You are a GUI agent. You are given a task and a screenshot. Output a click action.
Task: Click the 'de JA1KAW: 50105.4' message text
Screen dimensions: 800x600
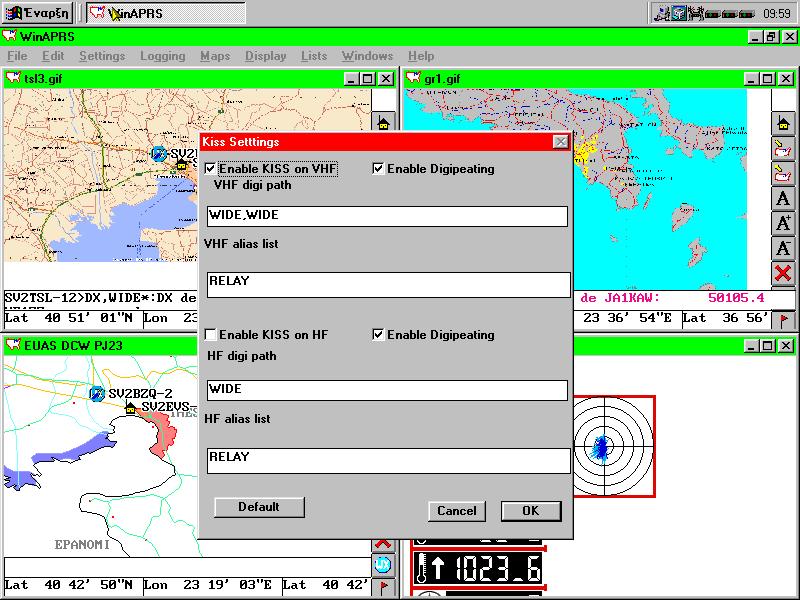pyautogui.click(x=672, y=297)
